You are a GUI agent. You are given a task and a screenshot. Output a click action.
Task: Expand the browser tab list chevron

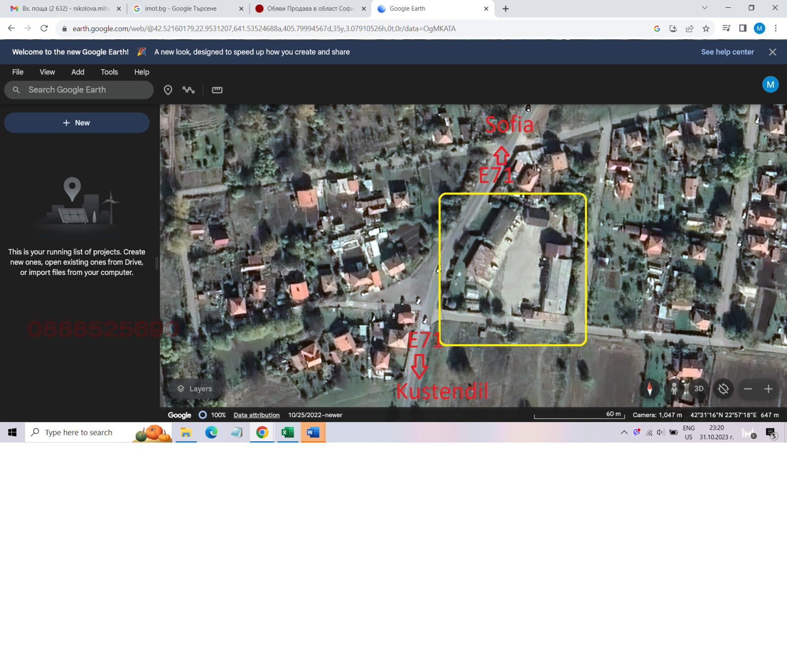pyautogui.click(x=704, y=8)
